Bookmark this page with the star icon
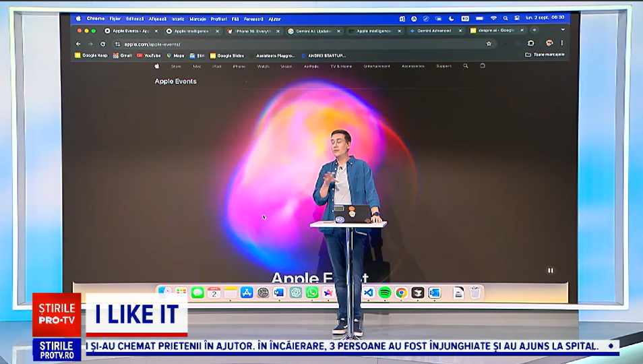Image resolution: width=643 pixels, height=364 pixels. [x=489, y=43]
